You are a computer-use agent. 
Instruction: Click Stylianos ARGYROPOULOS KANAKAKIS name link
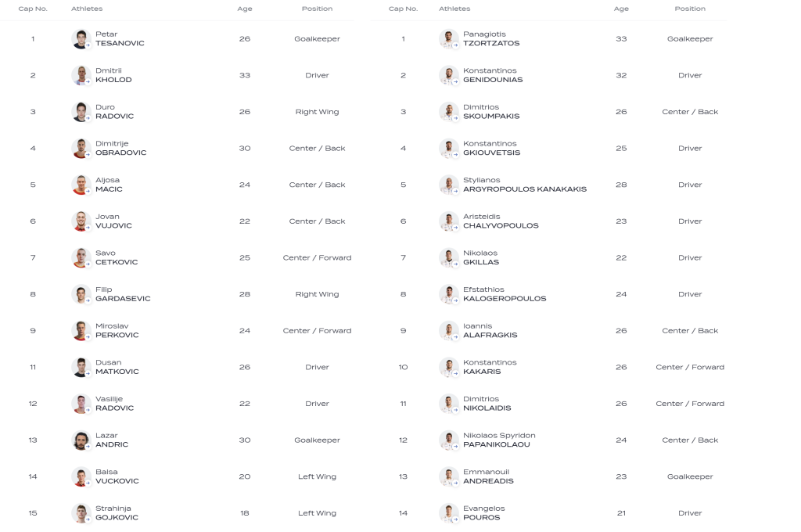525,185
